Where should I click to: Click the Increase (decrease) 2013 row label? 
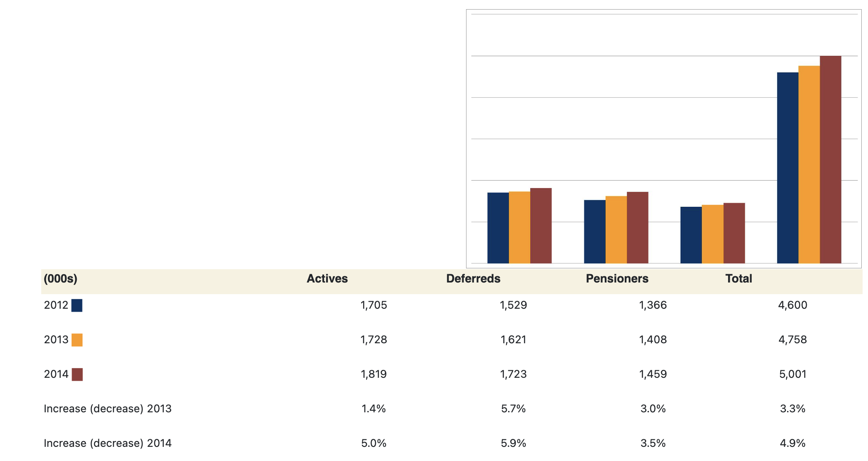107,409
